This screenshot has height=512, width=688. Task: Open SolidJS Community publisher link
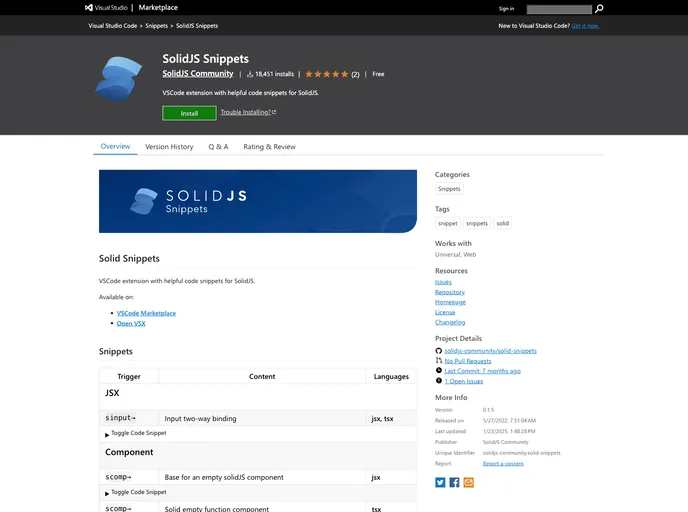[198, 74]
